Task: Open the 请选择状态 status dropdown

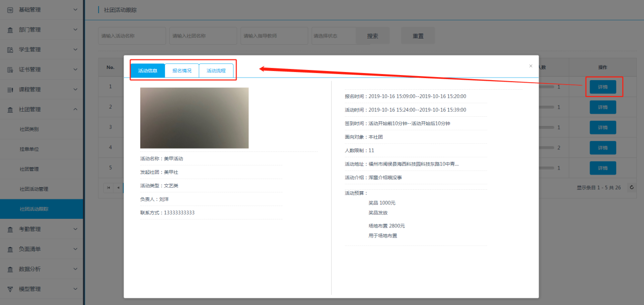Action: pos(333,36)
